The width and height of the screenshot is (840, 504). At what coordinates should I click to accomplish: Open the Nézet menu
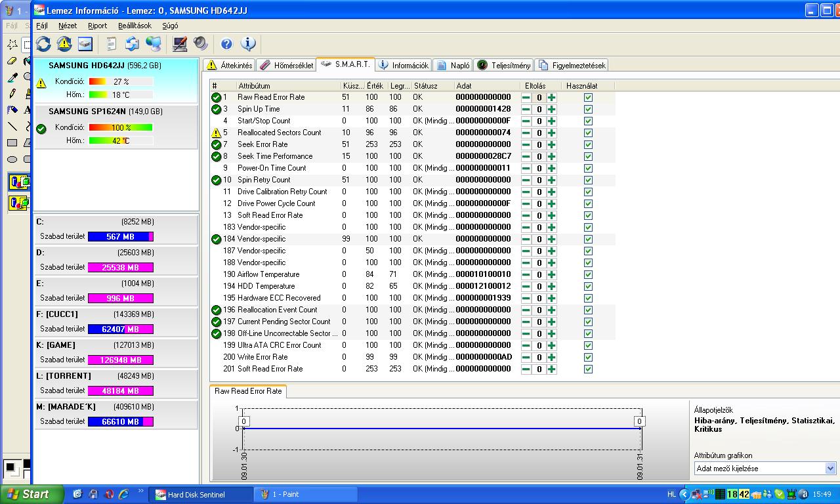point(68,26)
